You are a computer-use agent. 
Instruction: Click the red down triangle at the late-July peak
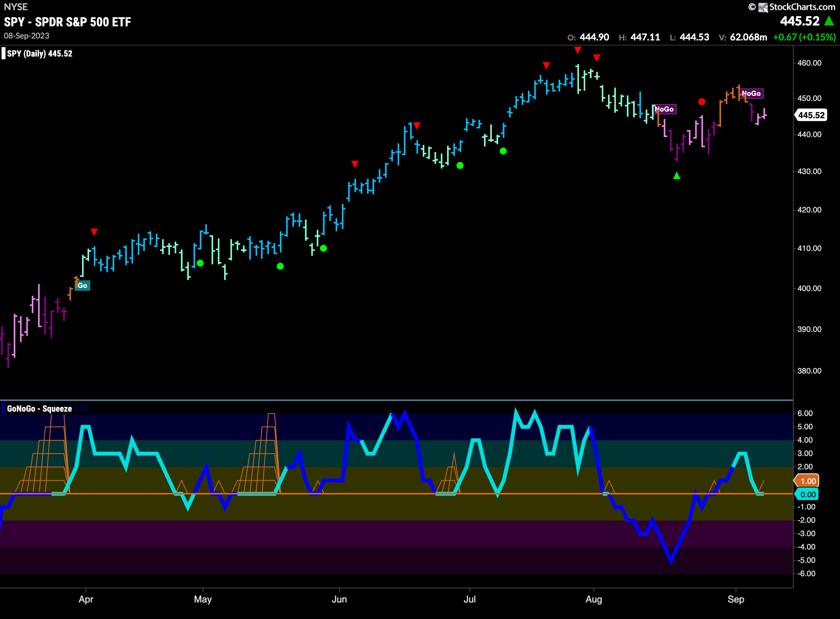tap(577, 50)
